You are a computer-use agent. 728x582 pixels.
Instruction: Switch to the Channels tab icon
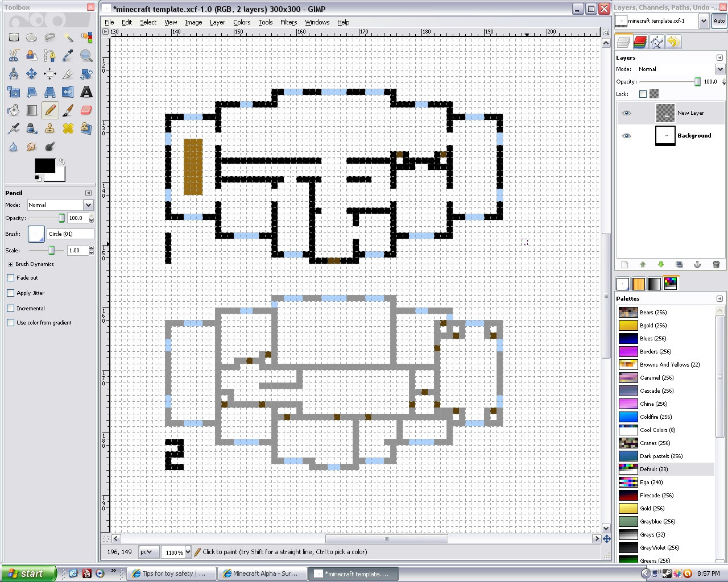coord(640,42)
